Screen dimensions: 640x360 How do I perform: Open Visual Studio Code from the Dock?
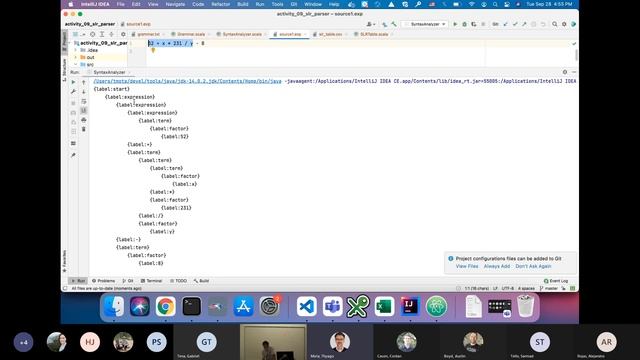[x=307, y=306]
